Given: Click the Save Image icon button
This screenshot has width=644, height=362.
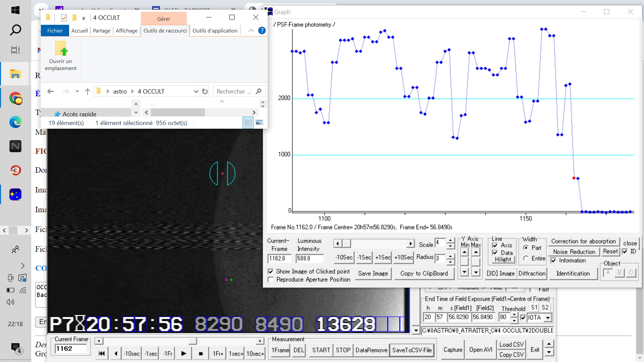Looking at the screenshot, I should pos(373,273).
